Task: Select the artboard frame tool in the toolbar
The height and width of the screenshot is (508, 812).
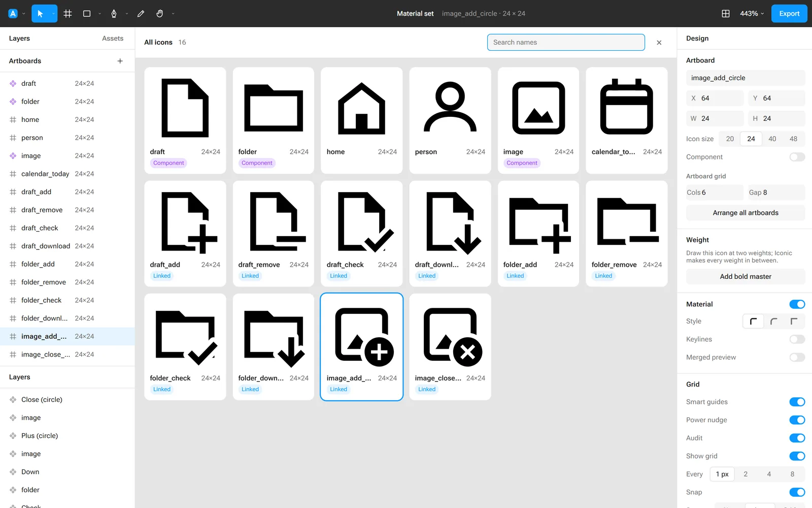Action: coord(67,14)
